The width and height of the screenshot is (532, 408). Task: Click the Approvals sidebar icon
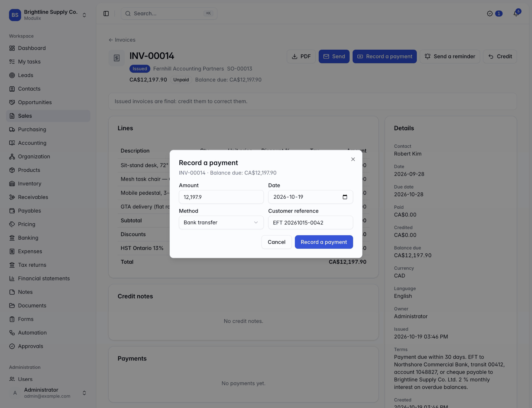pyautogui.click(x=12, y=346)
